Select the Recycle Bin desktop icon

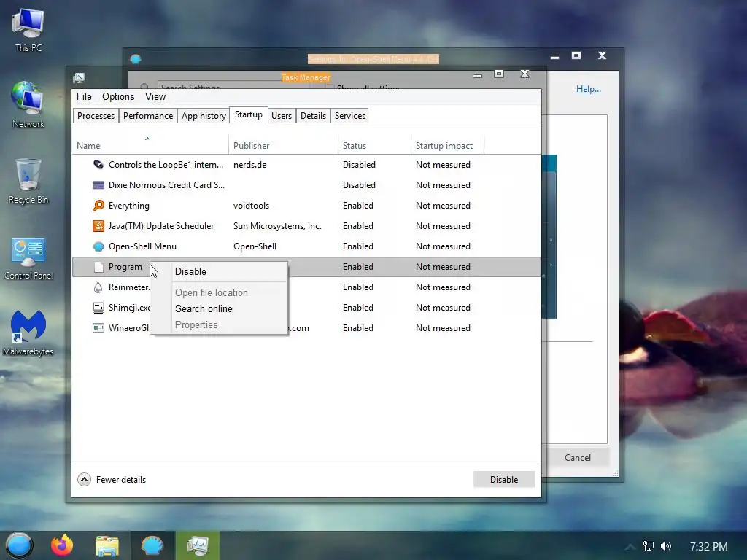click(x=28, y=182)
